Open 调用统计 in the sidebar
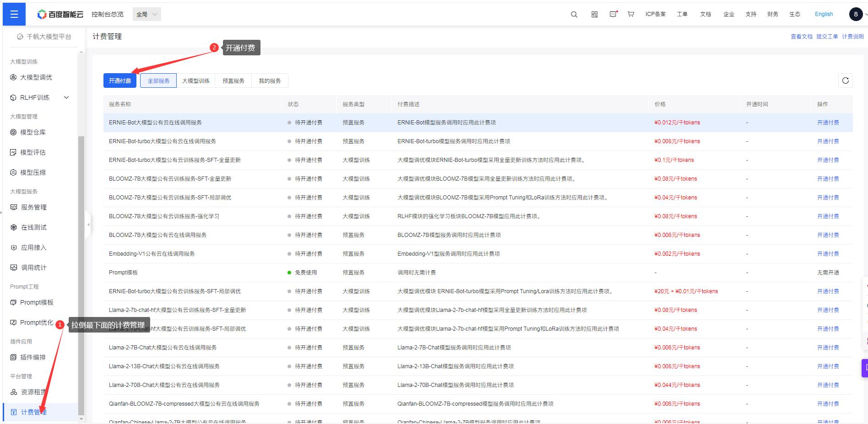 pos(33,268)
